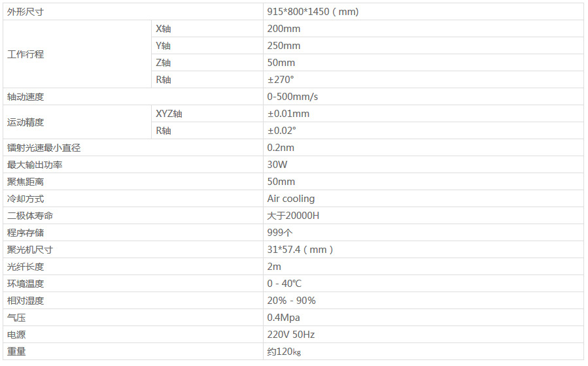Select the 大于20000H lifespan value

(293, 216)
